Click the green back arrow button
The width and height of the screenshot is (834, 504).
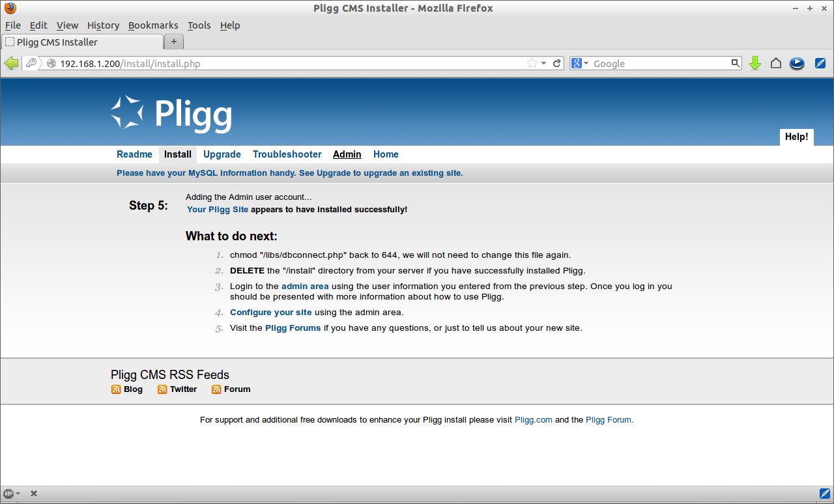(11, 63)
